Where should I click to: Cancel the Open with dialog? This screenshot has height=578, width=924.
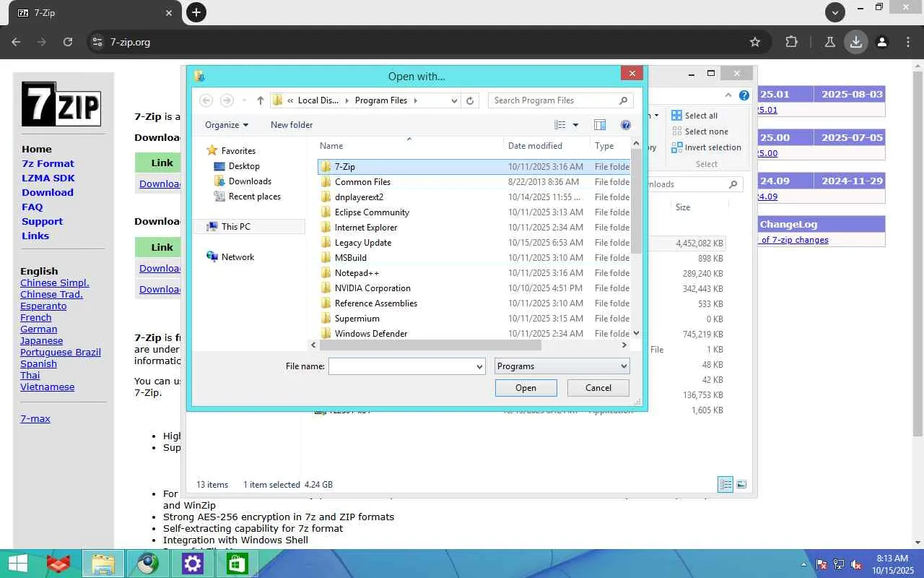(x=598, y=388)
